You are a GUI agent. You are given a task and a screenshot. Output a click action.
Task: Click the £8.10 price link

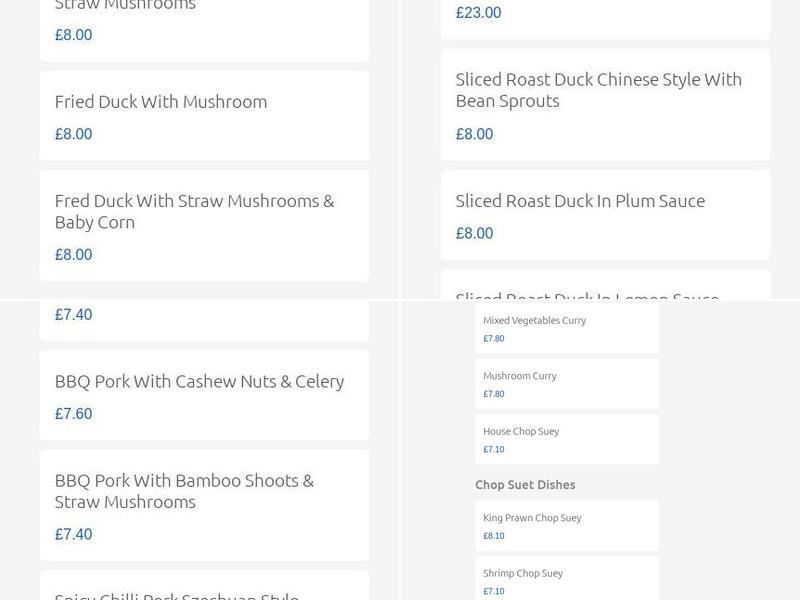492,535
